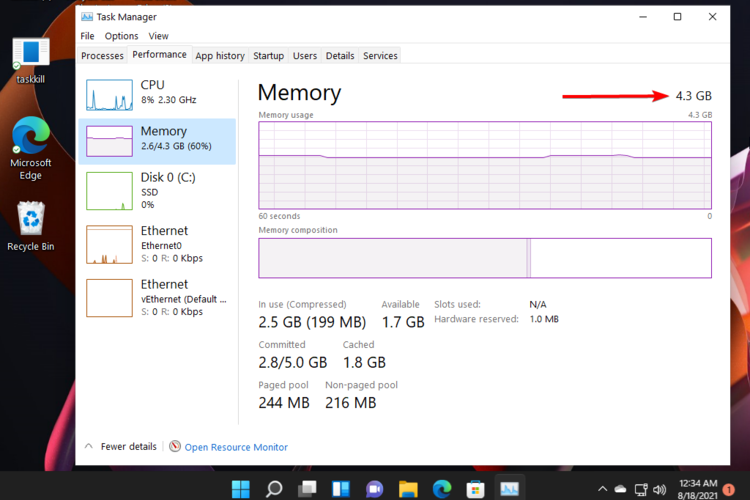Collapse view with Fewer details chevron

(88, 447)
